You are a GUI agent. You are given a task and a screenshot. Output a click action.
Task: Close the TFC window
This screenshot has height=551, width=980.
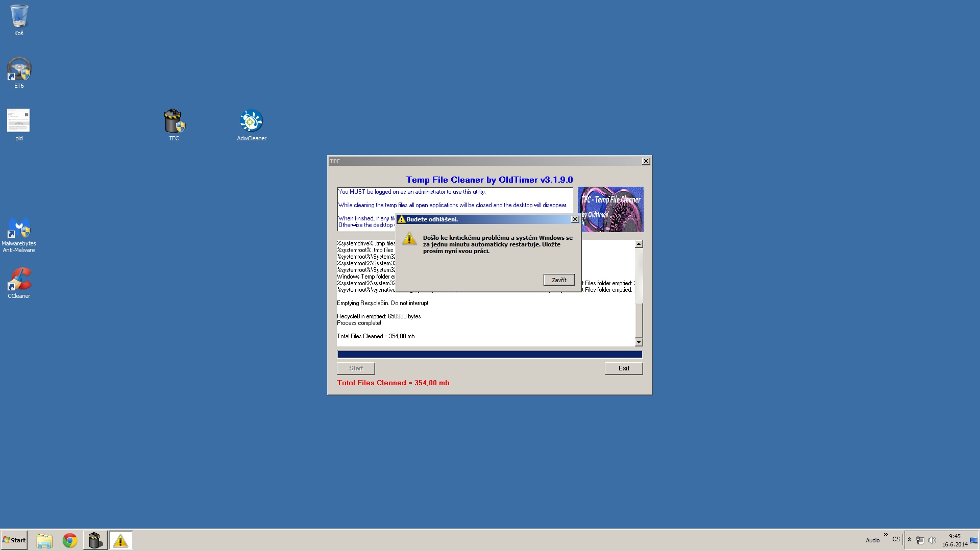(646, 161)
